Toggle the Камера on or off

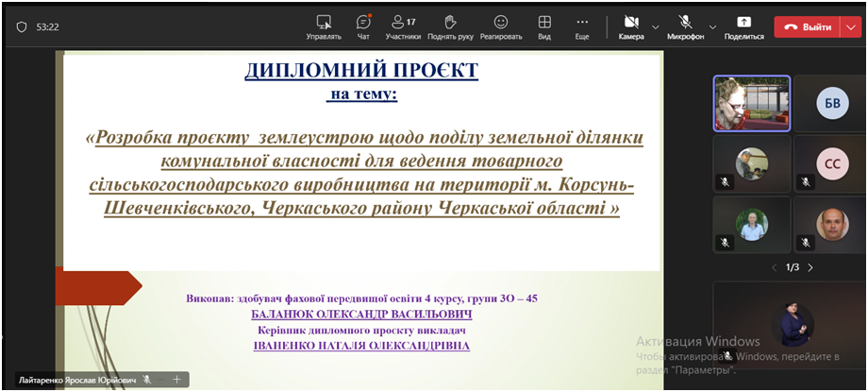[x=630, y=26]
